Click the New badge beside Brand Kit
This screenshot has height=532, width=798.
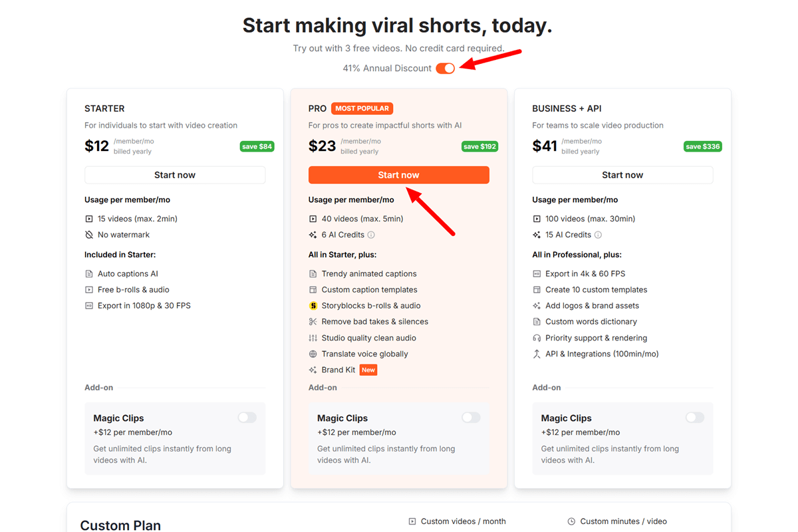click(368, 370)
